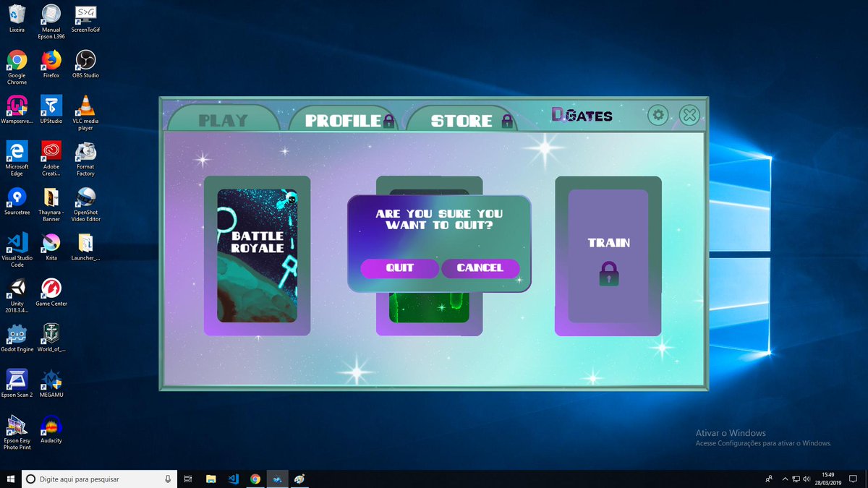Select the locked TRAIN mode card
Screen dimensions: 868x488
point(608,256)
